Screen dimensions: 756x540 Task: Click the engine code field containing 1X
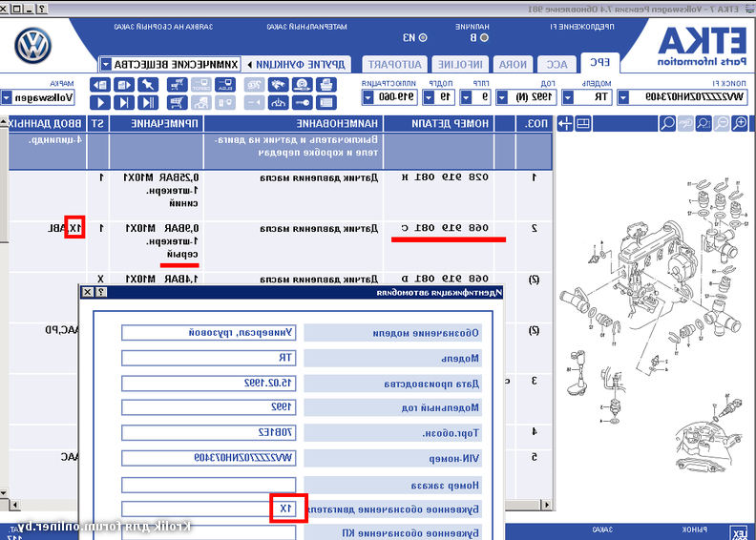point(208,509)
